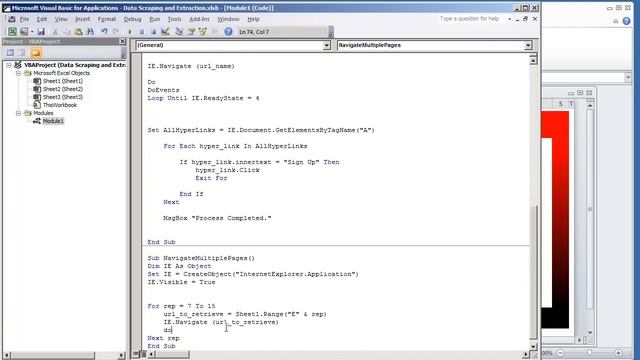Toggle Design Mode icon
The height and width of the screenshot is (360, 640).
(165, 31)
